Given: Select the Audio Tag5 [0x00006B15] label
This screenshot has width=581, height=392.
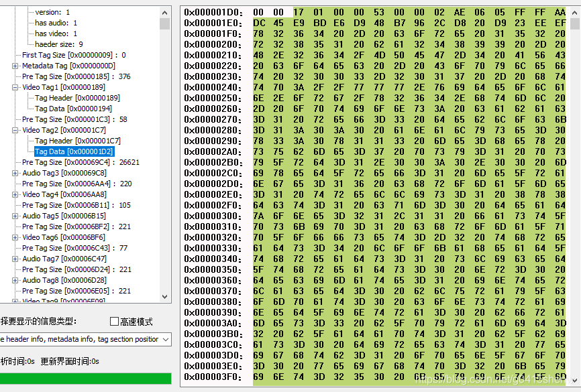Looking at the screenshot, I should pos(64,216).
